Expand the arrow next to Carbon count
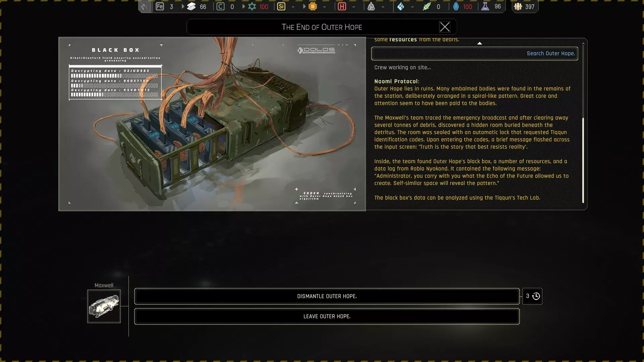The height and width of the screenshot is (362, 644). click(x=244, y=6)
